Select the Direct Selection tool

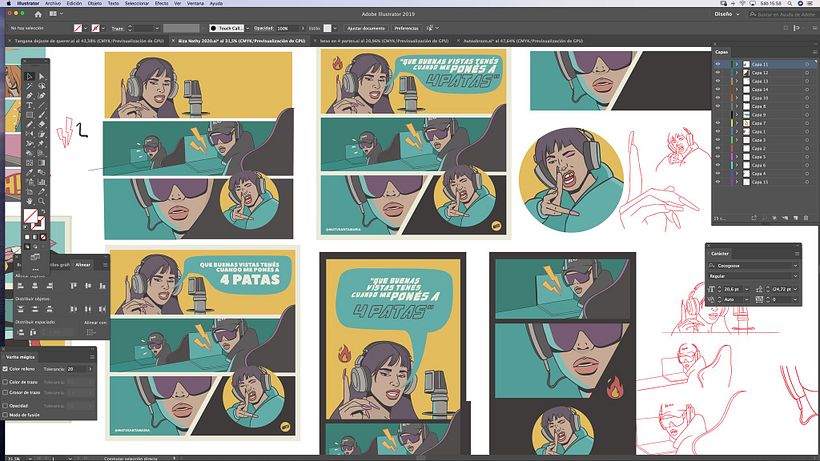tap(41, 76)
